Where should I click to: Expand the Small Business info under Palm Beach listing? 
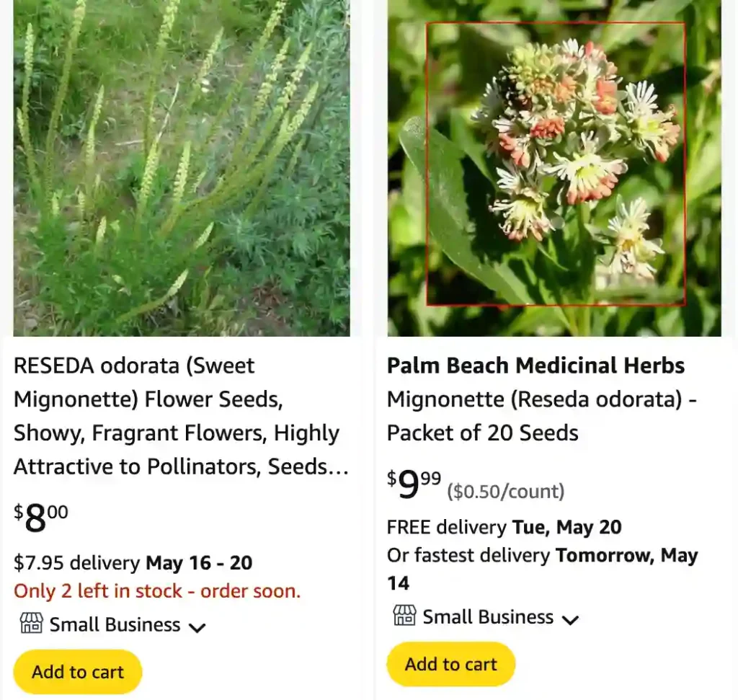570,620
